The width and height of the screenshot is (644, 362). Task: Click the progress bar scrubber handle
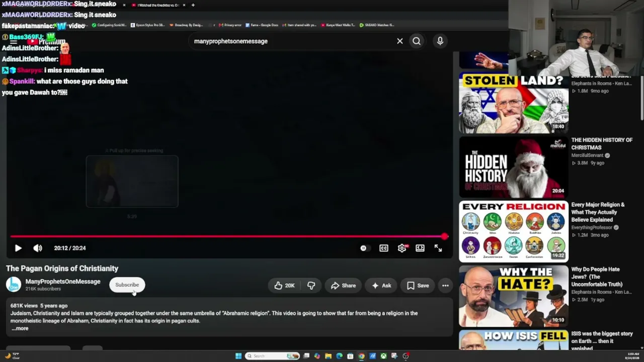coord(445,236)
